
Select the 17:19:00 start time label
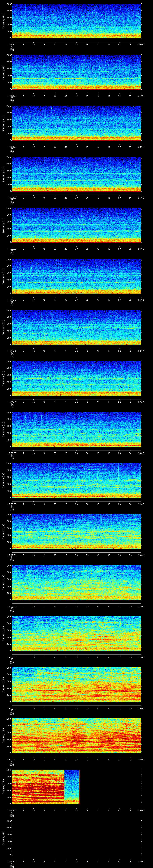point(12,44)
